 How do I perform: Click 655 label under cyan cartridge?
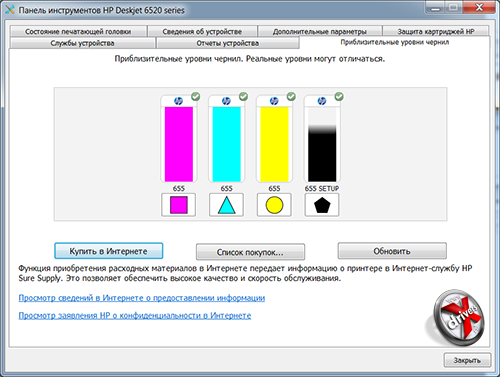(226, 189)
